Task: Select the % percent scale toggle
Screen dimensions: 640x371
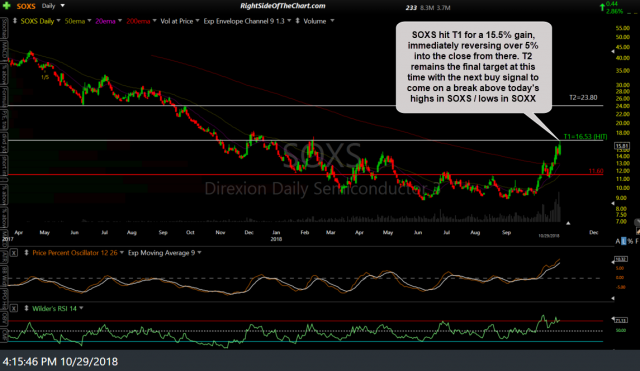Action: (x=630, y=241)
